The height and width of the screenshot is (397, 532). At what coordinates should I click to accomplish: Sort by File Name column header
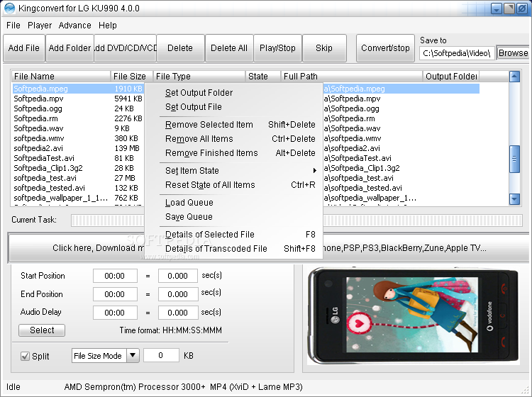tap(61, 77)
